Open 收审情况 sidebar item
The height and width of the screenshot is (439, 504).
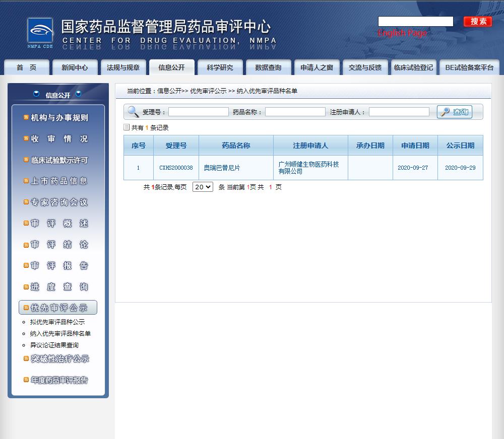59,138
